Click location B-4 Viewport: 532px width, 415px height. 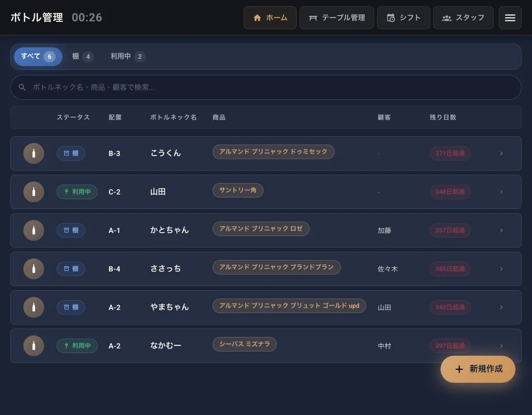point(114,269)
